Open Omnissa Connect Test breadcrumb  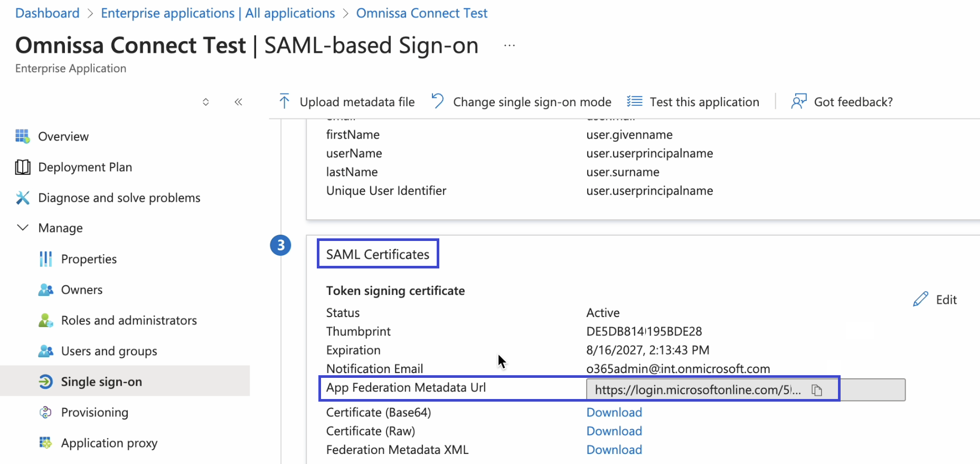click(422, 13)
